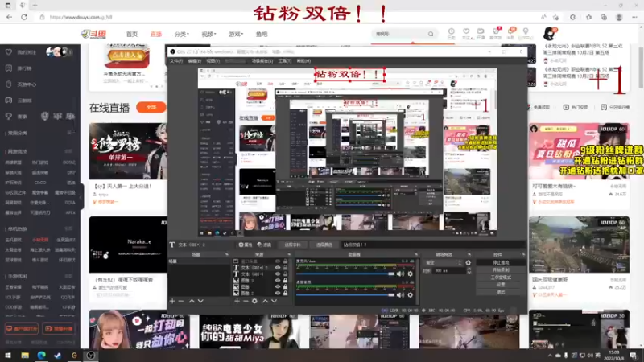Remove the selected scene with minus button
This screenshot has width=644, height=362.
coord(181,301)
